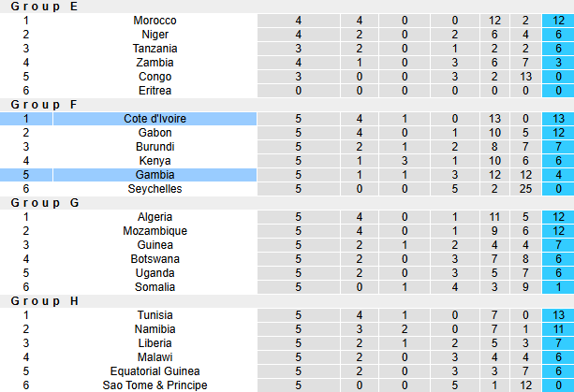This screenshot has height=392, width=574.
Task: Open the Algeria team page
Action: [155, 217]
